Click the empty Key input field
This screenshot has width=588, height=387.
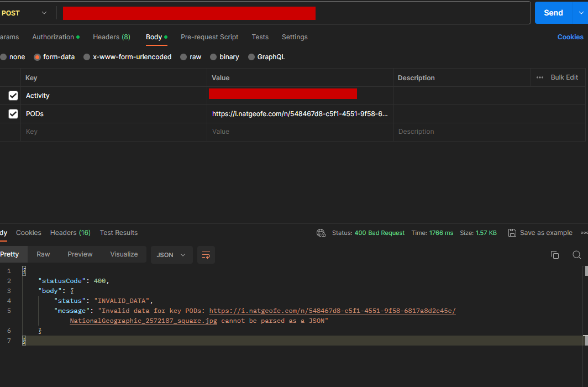[x=114, y=132]
